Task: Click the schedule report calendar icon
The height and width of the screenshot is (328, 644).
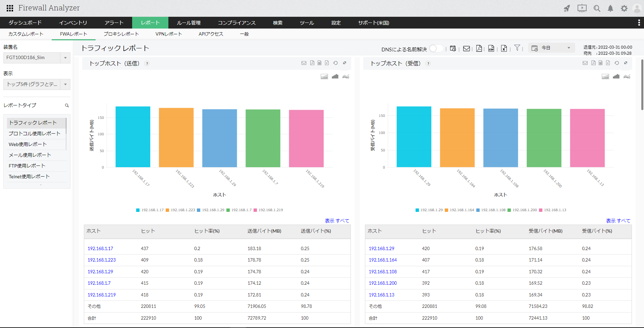Action: coord(453,49)
